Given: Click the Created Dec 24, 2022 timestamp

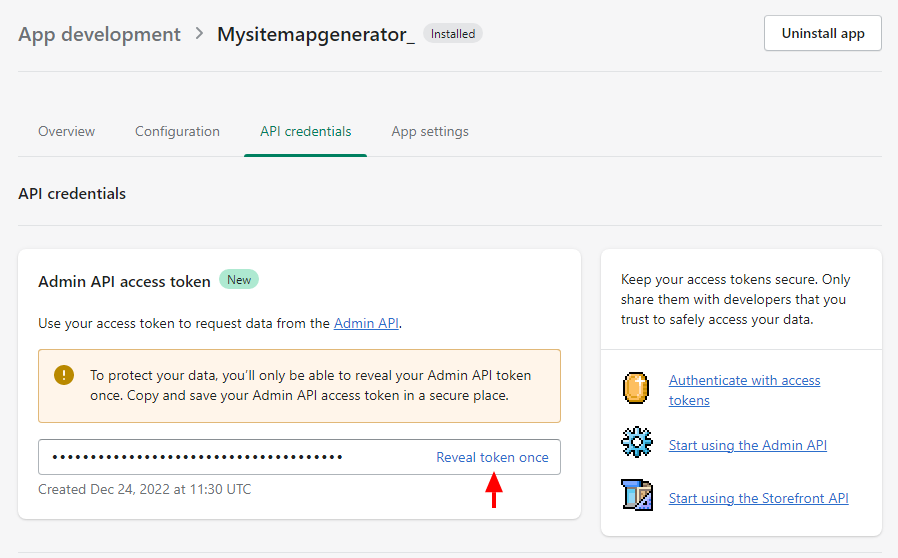Looking at the screenshot, I should click(144, 489).
